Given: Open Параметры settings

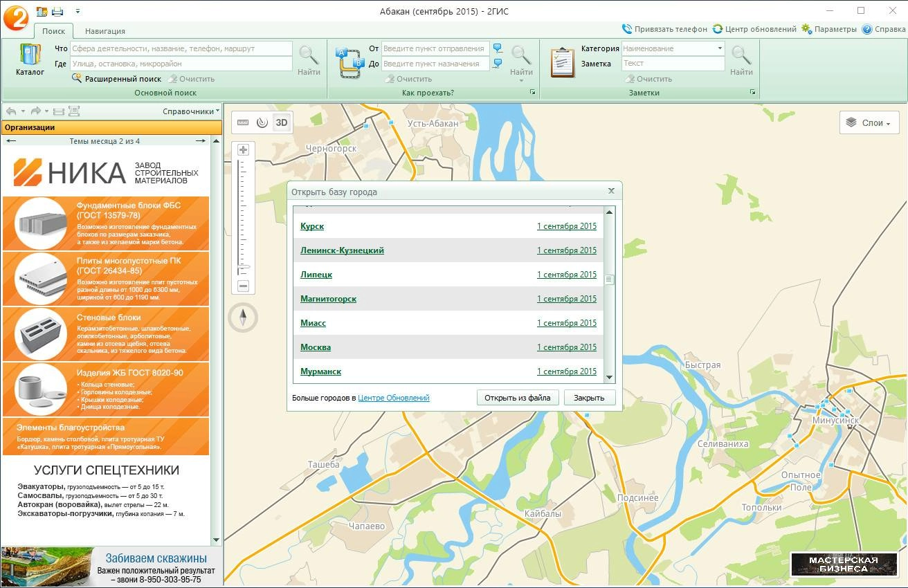Looking at the screenshot, I should [829, 29].
